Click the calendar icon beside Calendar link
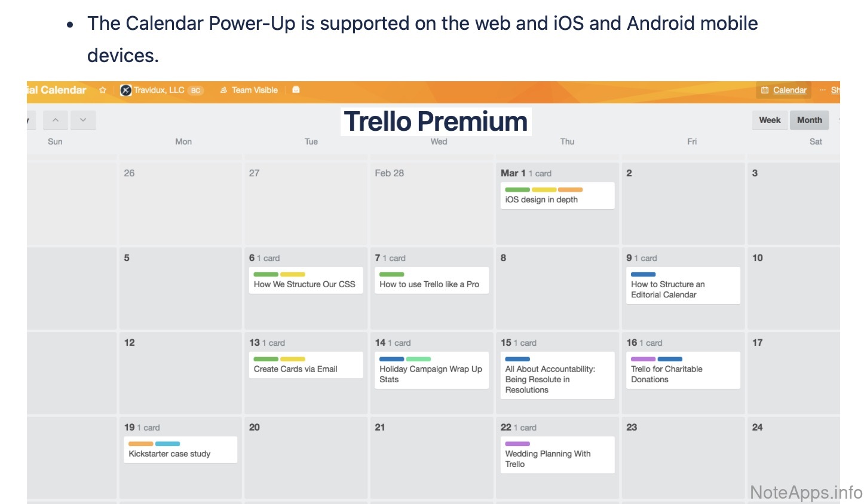864x504 pixels. coord(765,90)
